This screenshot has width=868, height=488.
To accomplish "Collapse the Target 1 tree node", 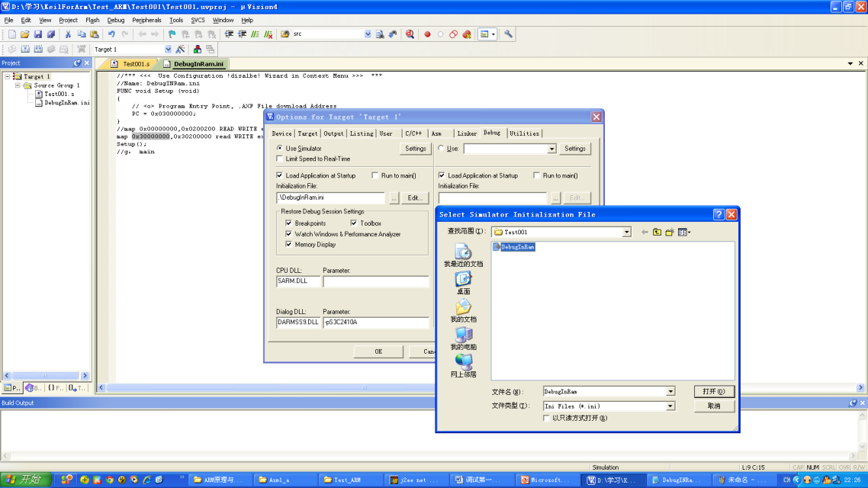I will (x=7, y=76).
